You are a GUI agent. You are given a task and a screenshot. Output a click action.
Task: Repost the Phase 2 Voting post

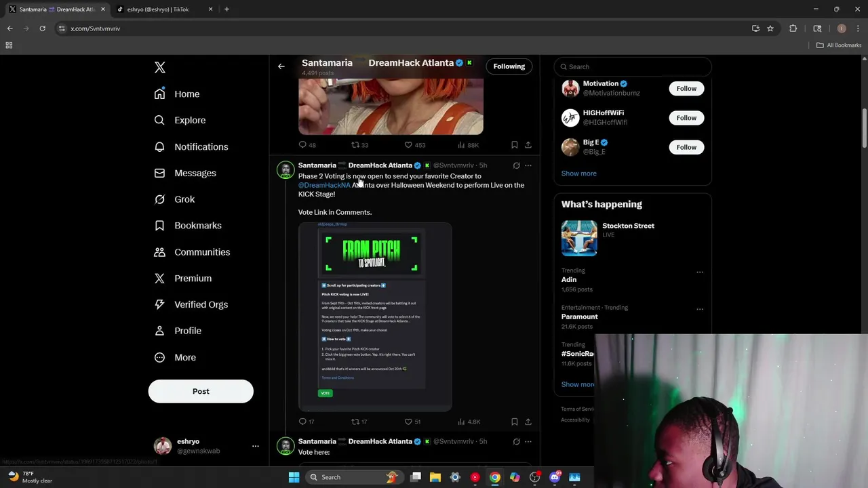(355, 422)
